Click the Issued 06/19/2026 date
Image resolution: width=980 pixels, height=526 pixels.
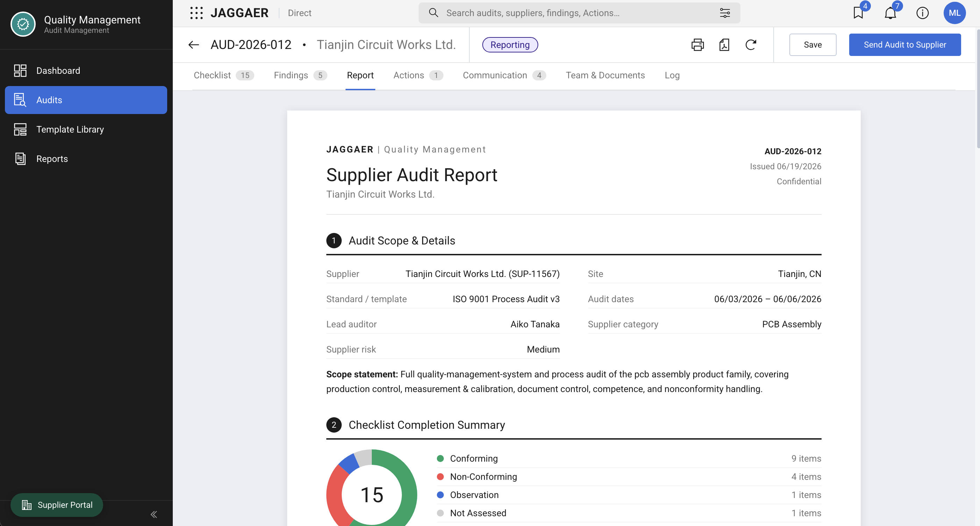pos(786,166)
